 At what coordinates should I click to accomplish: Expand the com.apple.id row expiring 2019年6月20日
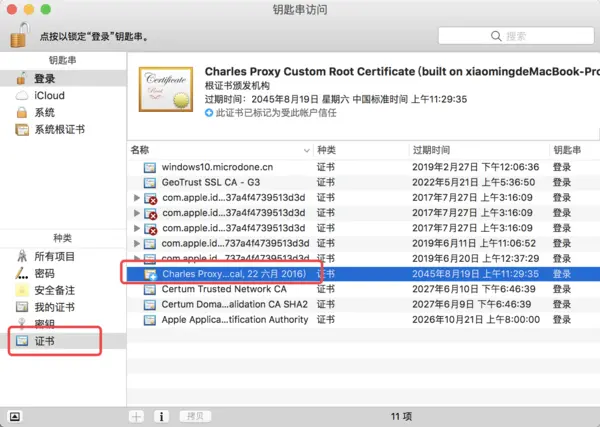(137, 258)
